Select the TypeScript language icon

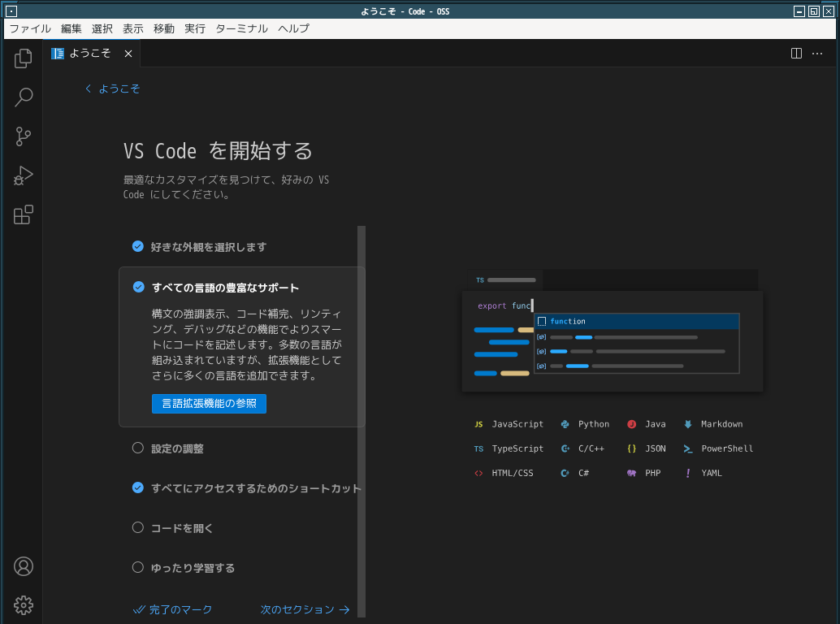pyautogui.click(x=478, y=448)
